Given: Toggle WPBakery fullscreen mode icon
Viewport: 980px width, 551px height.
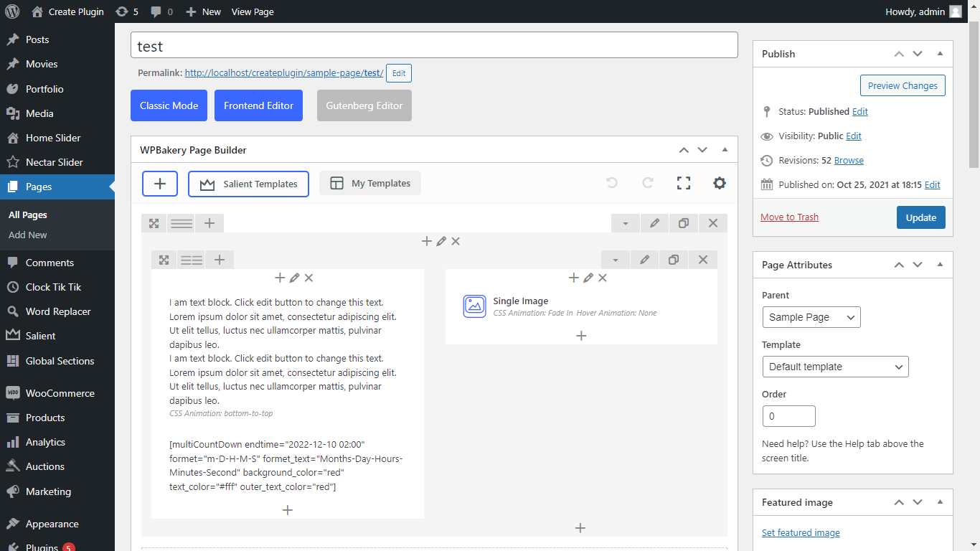Looking at the screenshot, I should tap(684, 183).
